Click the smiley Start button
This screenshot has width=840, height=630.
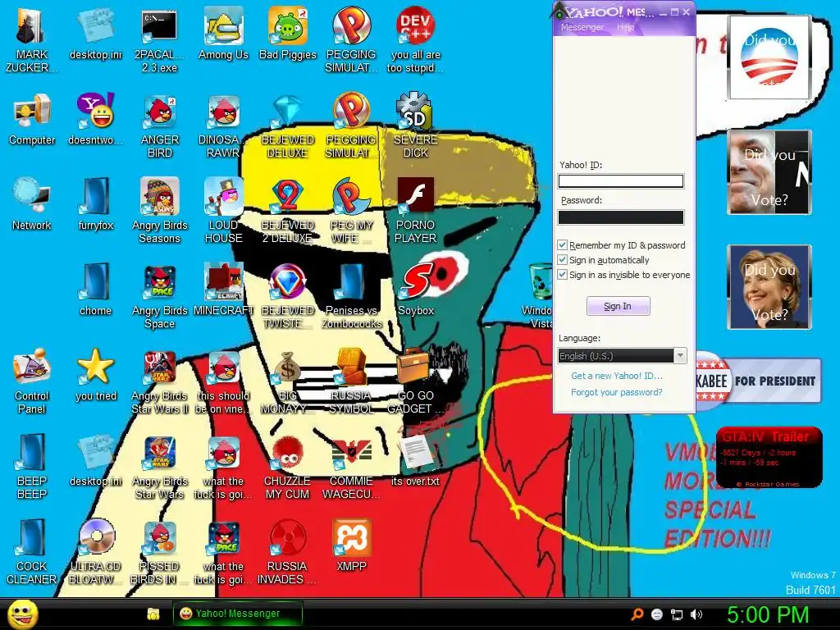[x=23, y=614]
